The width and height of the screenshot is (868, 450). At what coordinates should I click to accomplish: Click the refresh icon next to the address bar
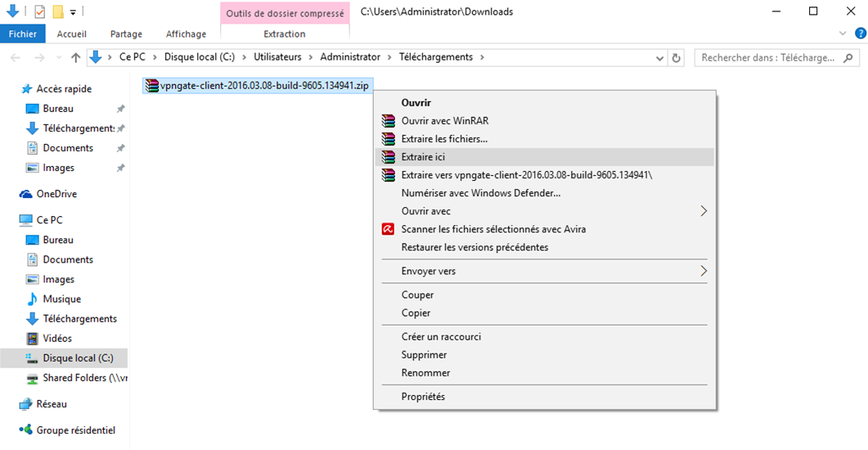(676, 57)
